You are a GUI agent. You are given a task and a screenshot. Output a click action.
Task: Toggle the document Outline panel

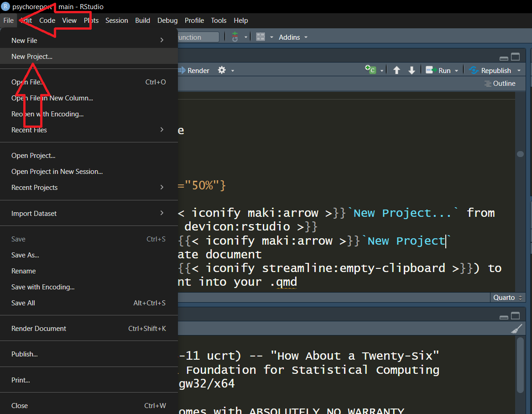[500, 84]
